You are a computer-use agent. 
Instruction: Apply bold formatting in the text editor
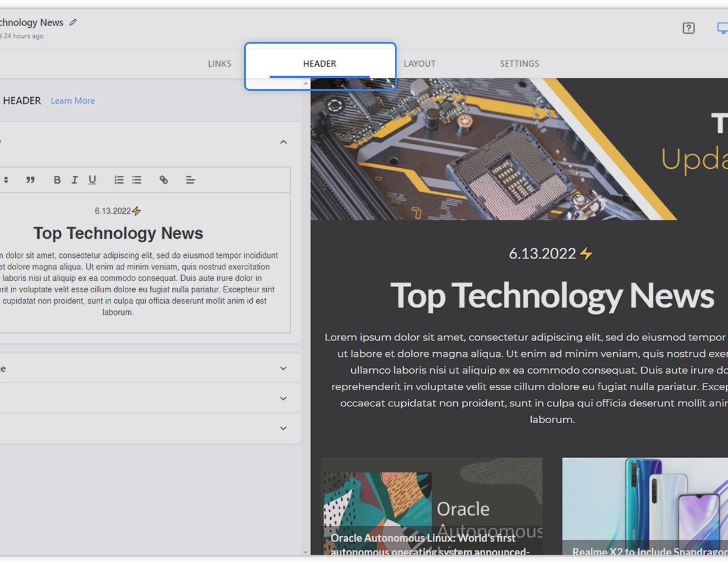coord(57,180)
